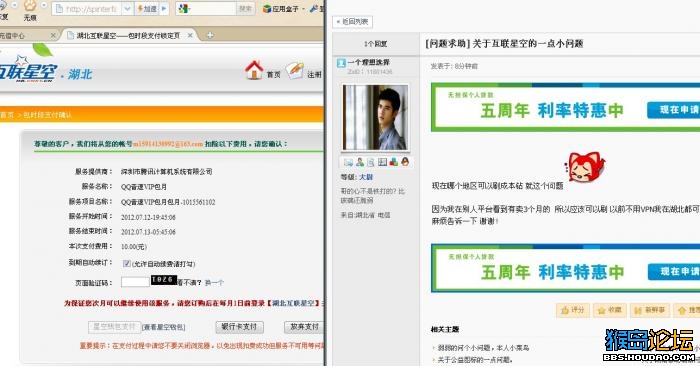700x366 pixels.
Task: Click the poster username 一个瘦坦抉择
Action: [369, 62]
